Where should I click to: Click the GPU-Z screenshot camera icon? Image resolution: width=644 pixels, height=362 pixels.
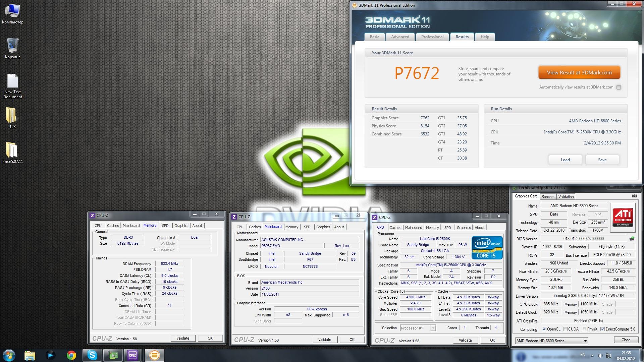coord(634,196)
